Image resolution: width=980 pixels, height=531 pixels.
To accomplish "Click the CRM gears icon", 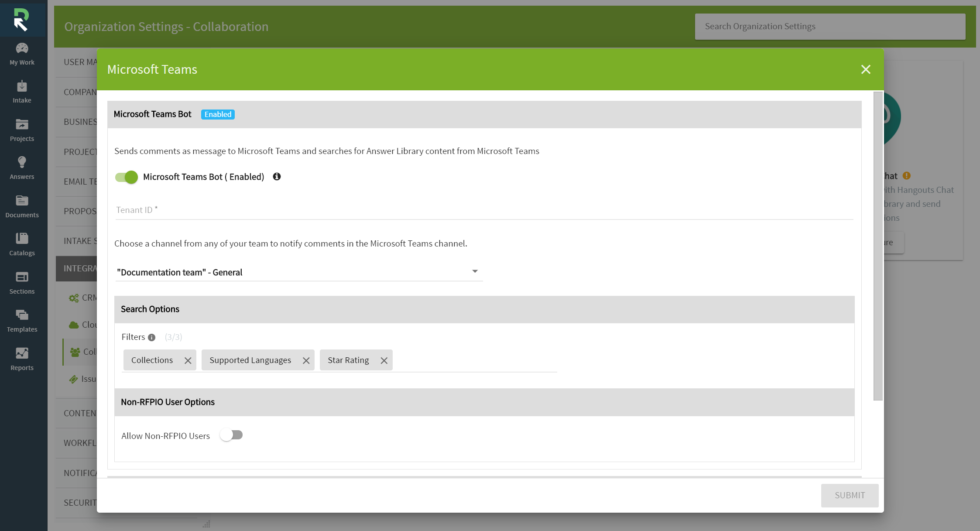I will tap(74, 298).
